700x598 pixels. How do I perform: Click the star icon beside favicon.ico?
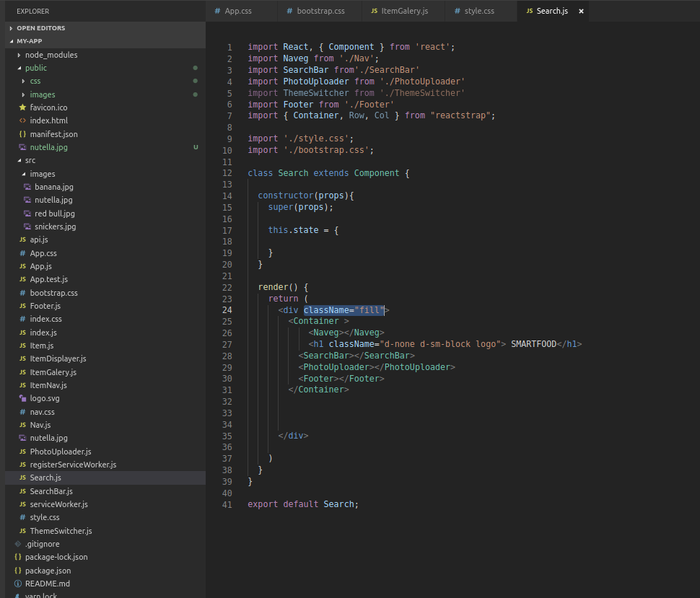[22, 107]
